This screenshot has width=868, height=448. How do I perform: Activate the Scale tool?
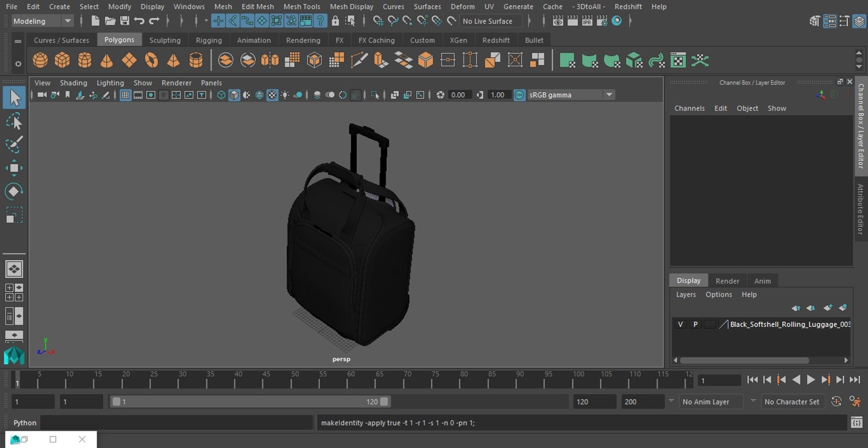[14, 215]
